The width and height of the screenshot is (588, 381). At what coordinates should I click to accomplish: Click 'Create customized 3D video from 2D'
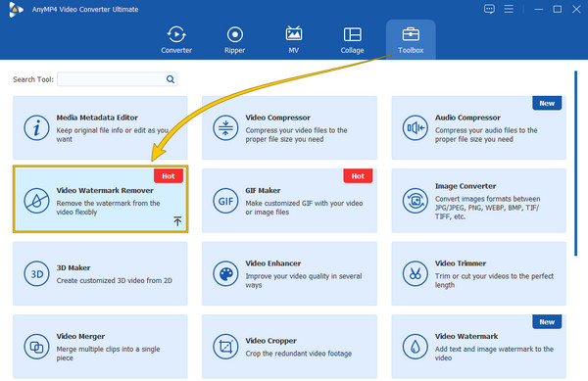tap(115, 280)
